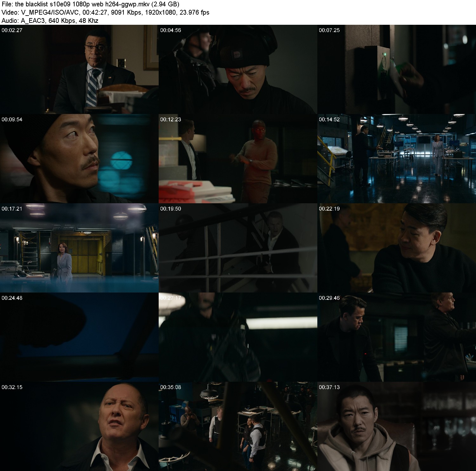This screenshot has height=471, width=476.
Task: Click the 00:02:27 timestamp label
Action: 12,30
